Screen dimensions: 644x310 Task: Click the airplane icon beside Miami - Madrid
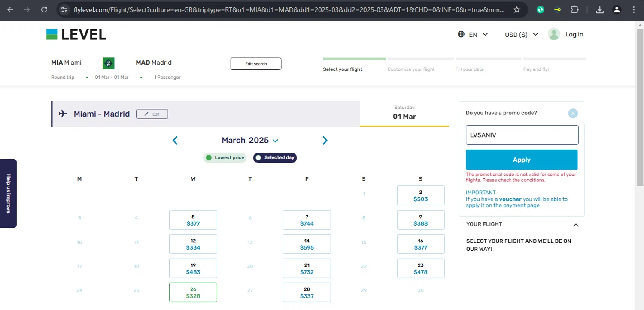tap(63, 114)
